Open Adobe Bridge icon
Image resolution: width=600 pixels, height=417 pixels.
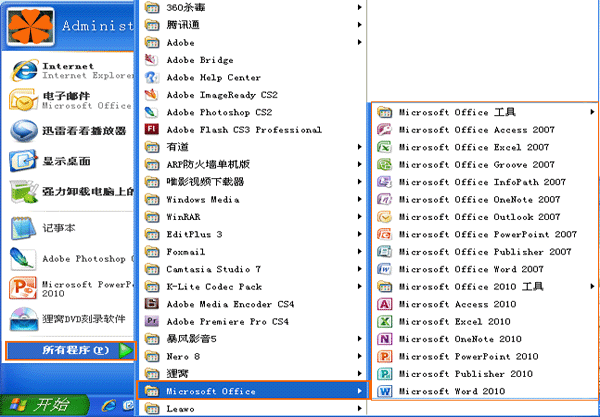click(152, 60)
